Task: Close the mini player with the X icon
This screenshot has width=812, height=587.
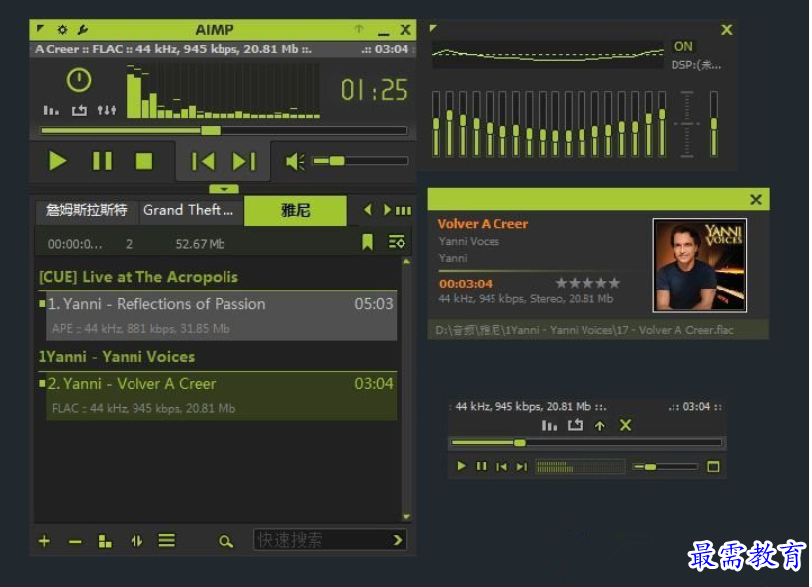Action: pos(626,425)
